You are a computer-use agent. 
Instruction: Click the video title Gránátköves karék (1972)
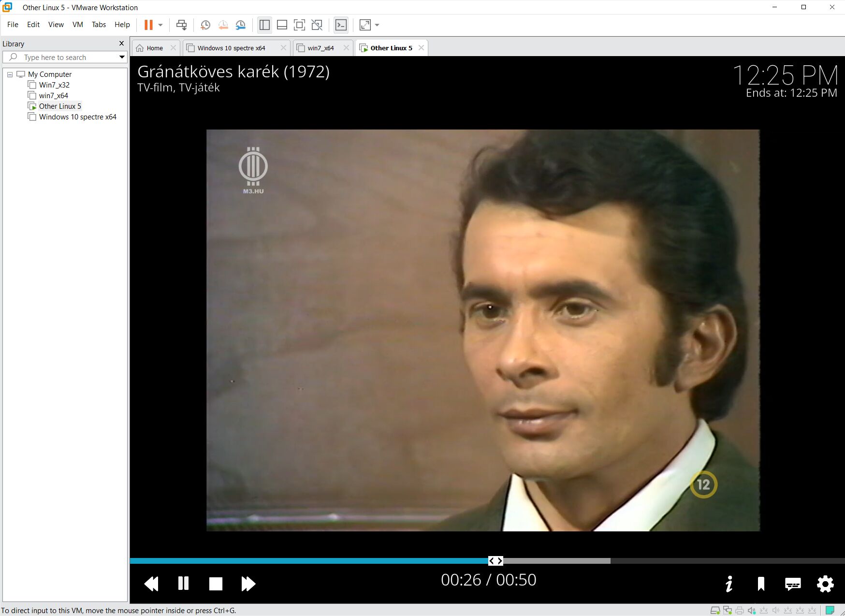click(x=233, y=72)
